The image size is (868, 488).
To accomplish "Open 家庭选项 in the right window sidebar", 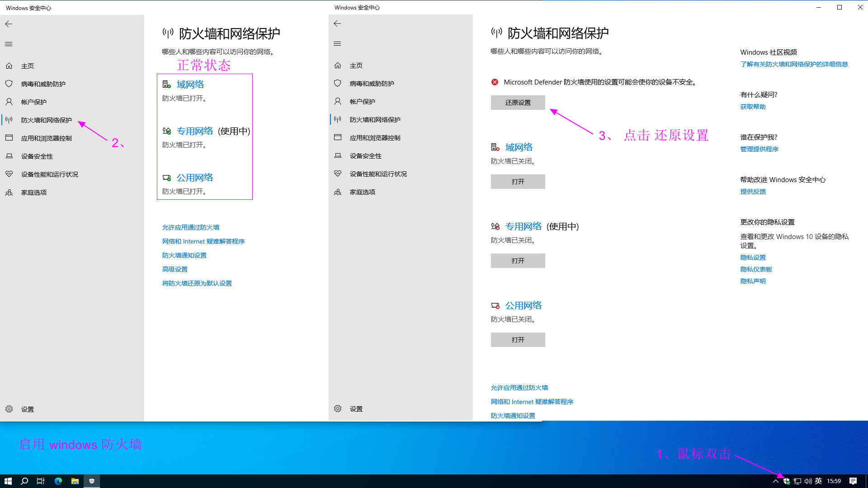I will coord(362,192).
